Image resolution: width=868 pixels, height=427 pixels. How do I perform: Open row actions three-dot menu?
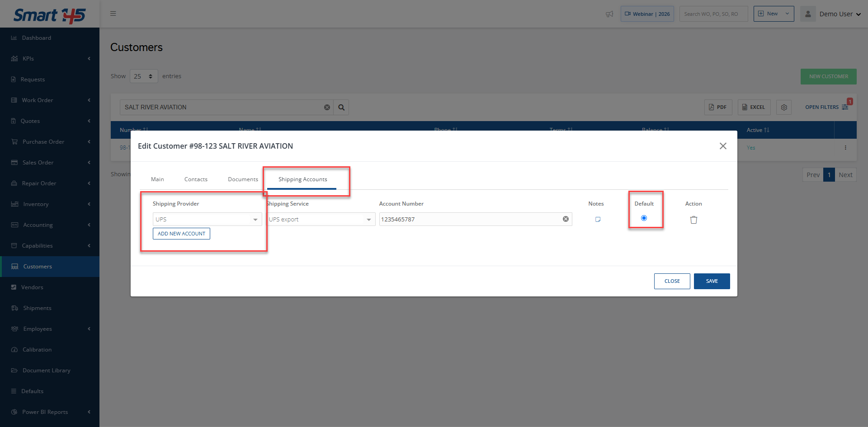point(845,148)
